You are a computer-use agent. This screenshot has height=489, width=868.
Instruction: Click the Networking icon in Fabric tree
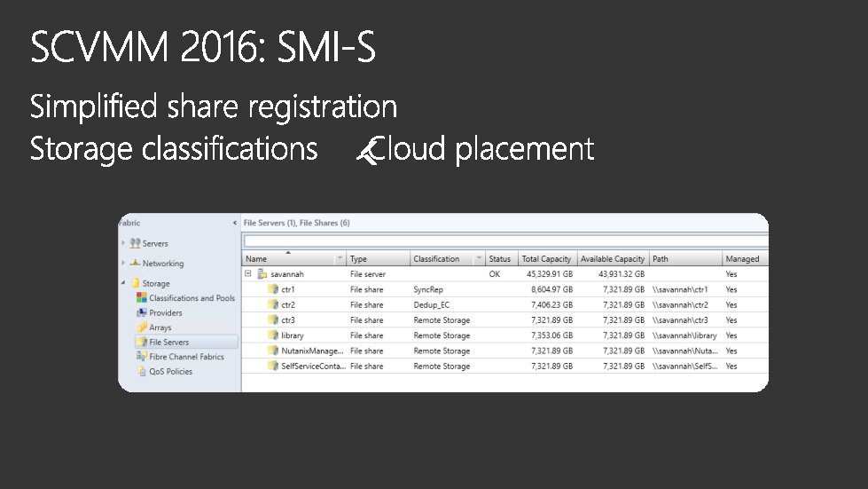[135, 263]
